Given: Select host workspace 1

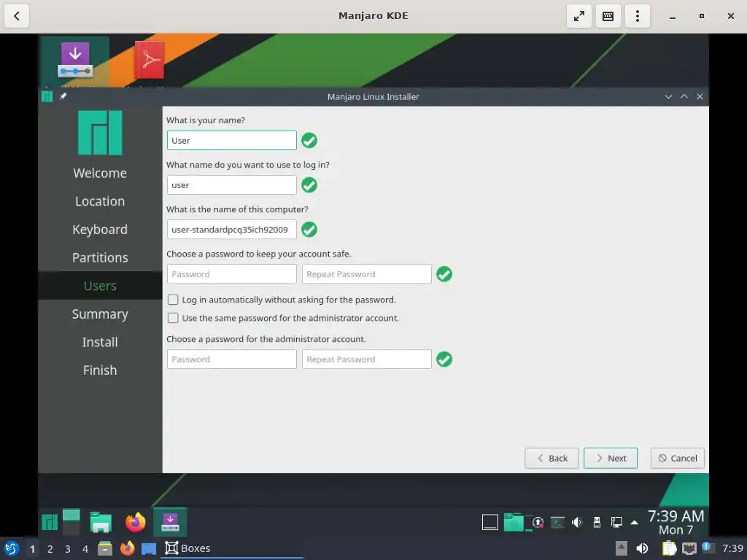Looking at the screenshot, I should 32,549.
